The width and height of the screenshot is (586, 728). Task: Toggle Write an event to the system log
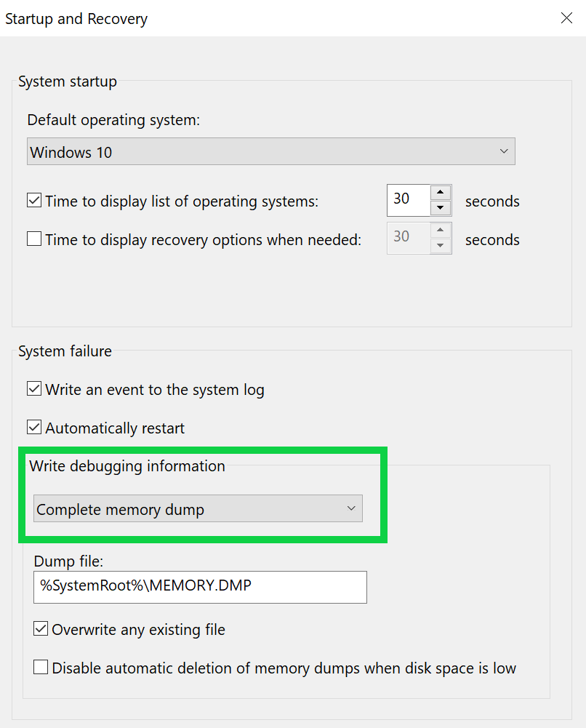34,389
